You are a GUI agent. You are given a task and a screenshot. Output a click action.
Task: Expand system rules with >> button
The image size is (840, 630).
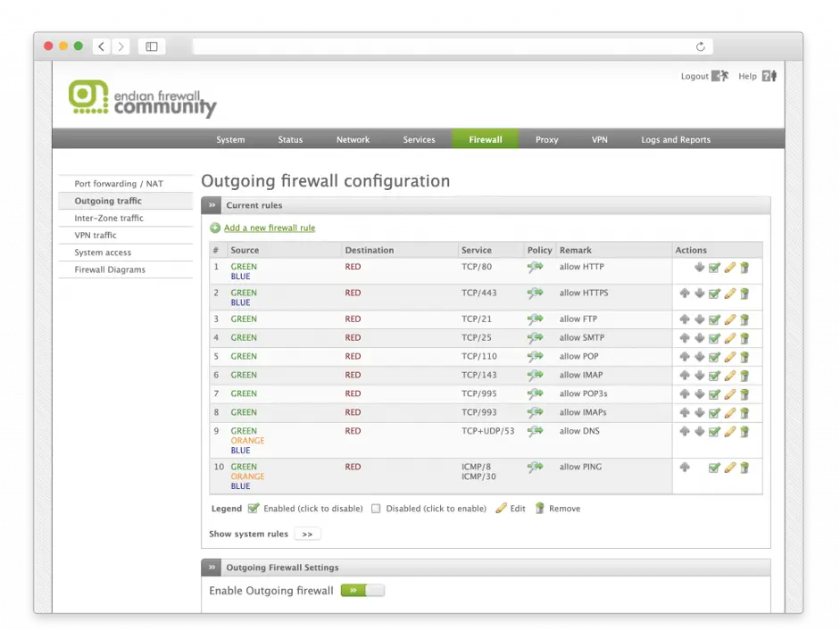click(x=306, y=535)
